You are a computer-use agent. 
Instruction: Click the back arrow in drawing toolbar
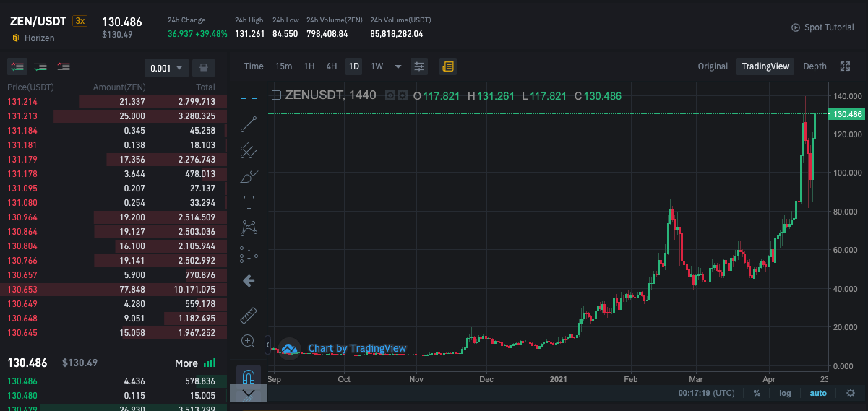tap(249, 280)
